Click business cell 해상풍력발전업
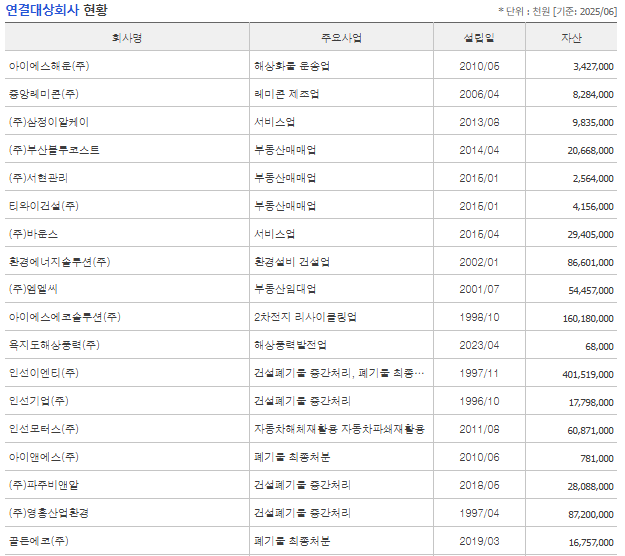 pos(290,345)
